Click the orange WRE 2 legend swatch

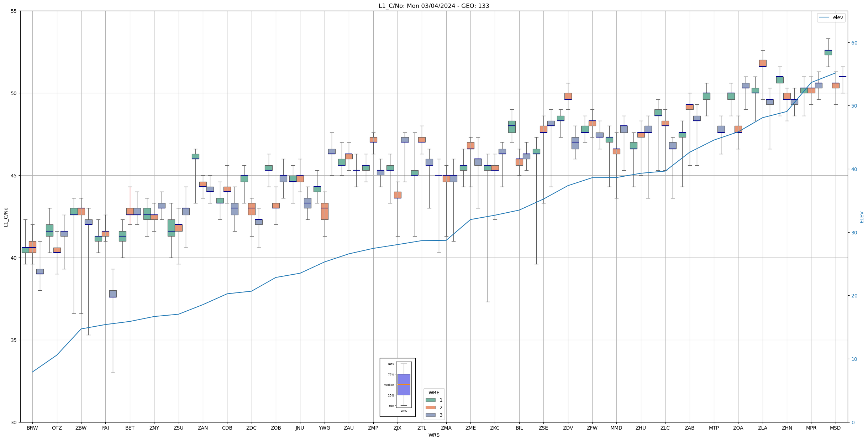pos(430,408)
